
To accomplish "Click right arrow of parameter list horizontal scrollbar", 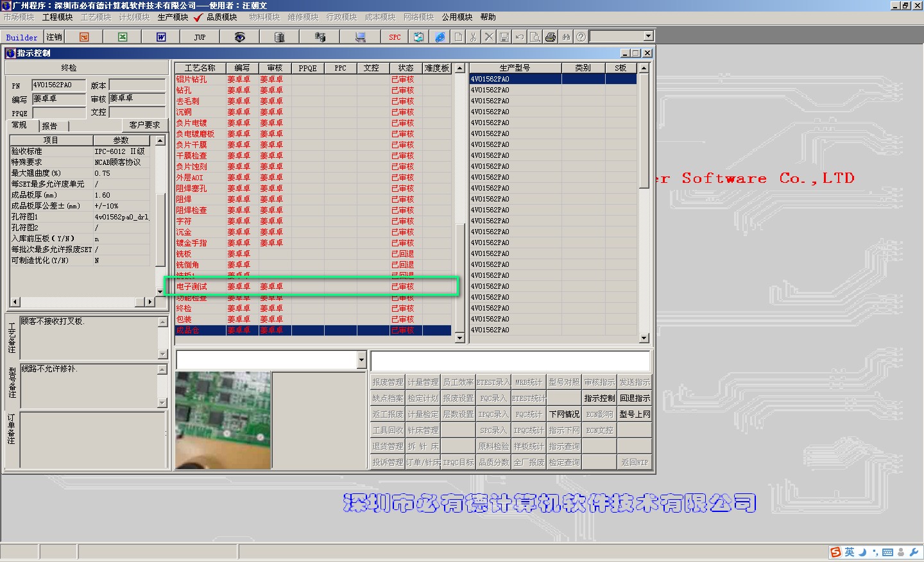I will point(151,302).
